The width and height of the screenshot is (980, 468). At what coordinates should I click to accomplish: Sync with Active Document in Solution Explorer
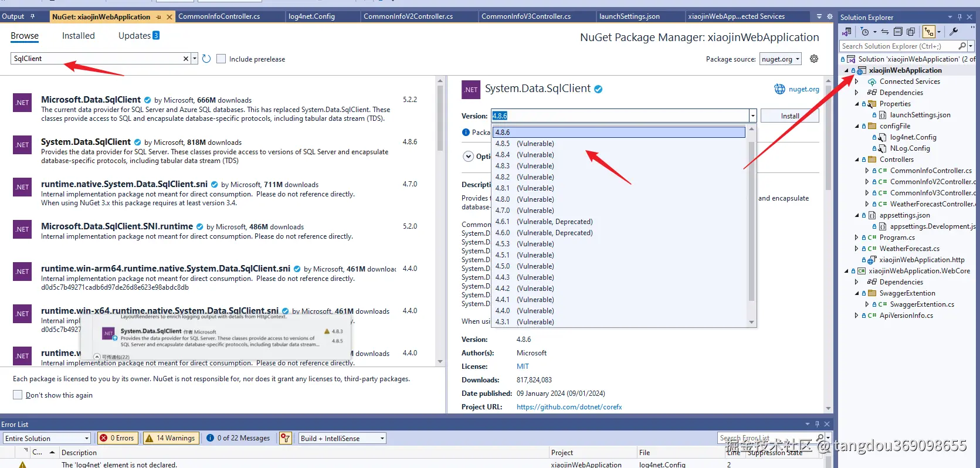[x=885, y=32]
